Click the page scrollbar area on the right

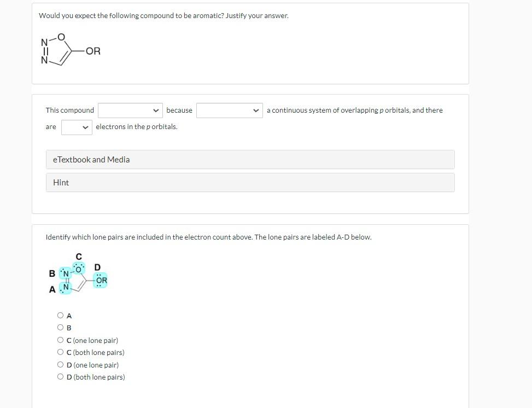(528, 204)
